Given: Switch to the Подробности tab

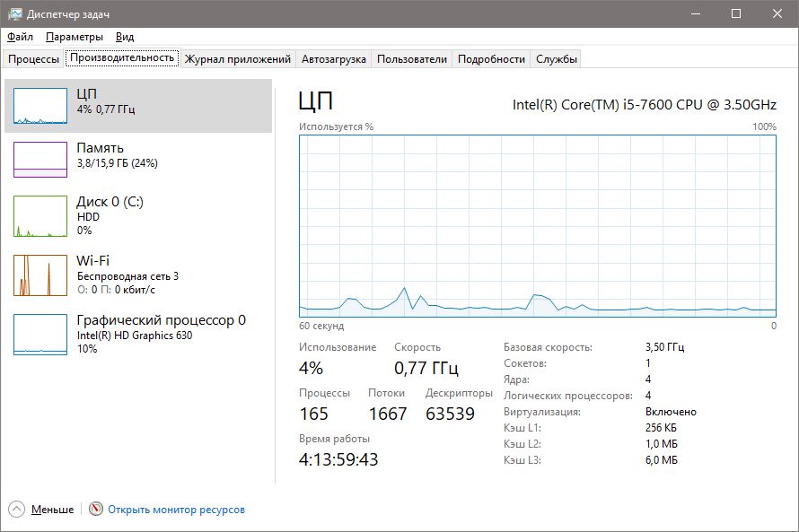Looking at the screenshot, I should [x=491, y=59].
